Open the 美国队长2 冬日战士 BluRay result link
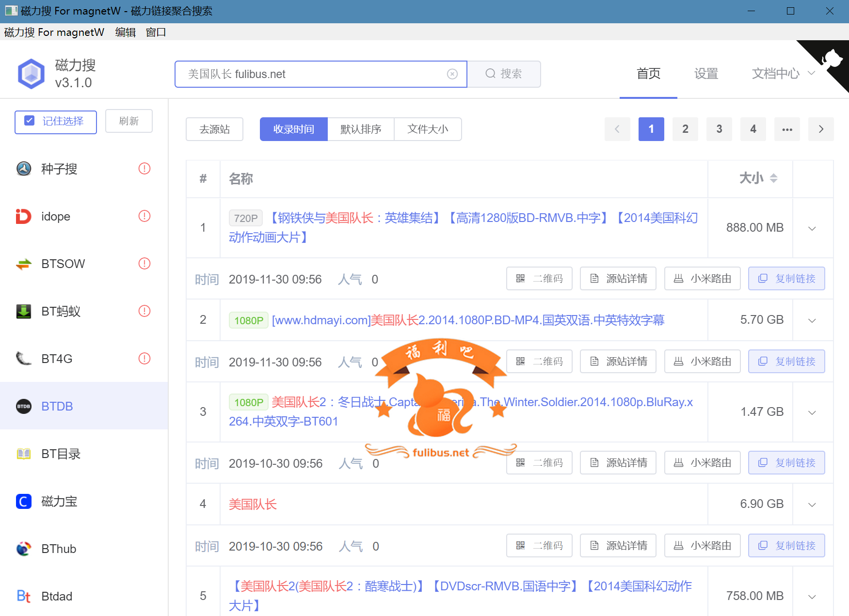Viewport: 849px width, 616px height. [x=461, y=412]
